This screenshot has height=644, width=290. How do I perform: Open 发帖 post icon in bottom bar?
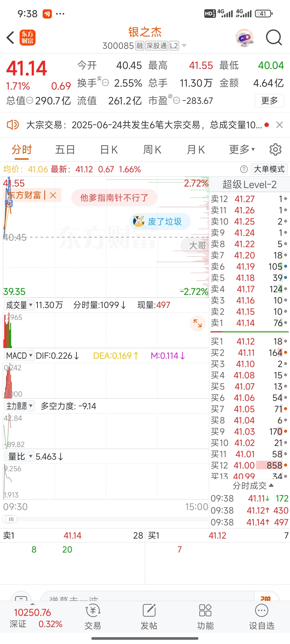[149, 617]
